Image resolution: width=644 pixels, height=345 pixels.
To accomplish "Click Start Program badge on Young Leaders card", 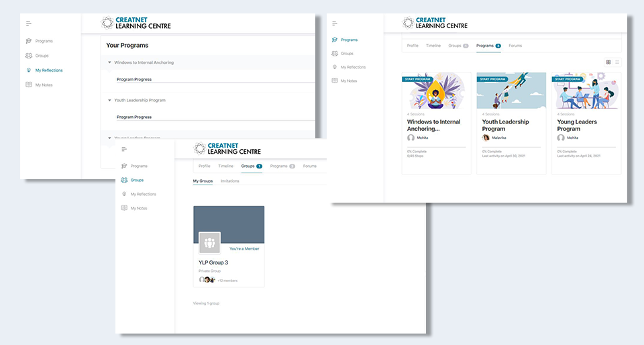I will click(568, 79).
